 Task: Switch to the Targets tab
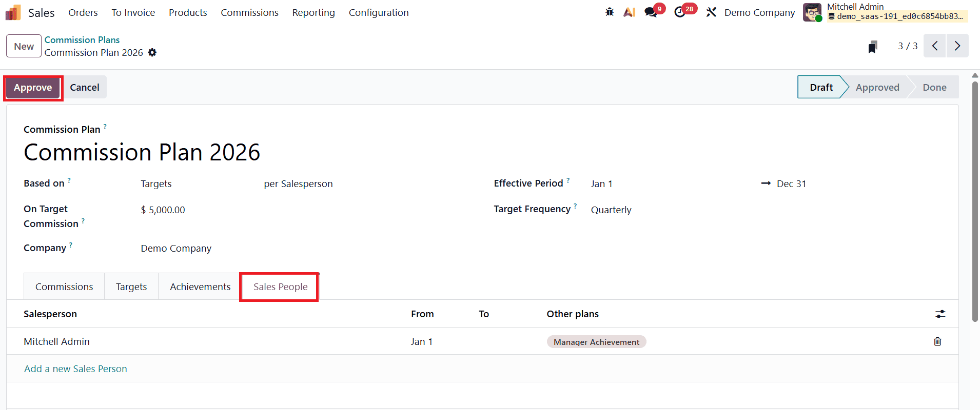(x=131, y=286)
